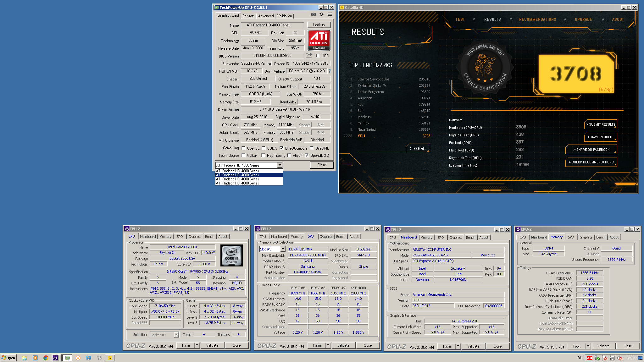Click the Show Desktop icon in the tray
This screenshot has width=644, height=362.
point(640,358)
